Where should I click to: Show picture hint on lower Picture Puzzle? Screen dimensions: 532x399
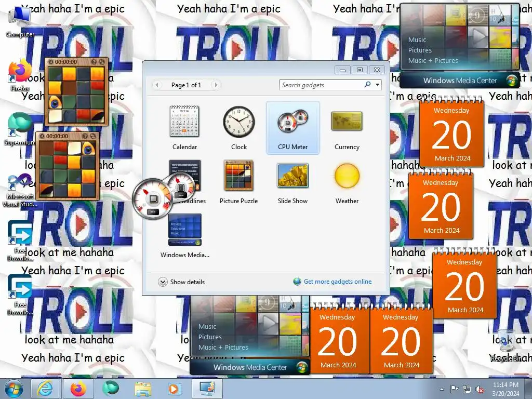(85, 136)
